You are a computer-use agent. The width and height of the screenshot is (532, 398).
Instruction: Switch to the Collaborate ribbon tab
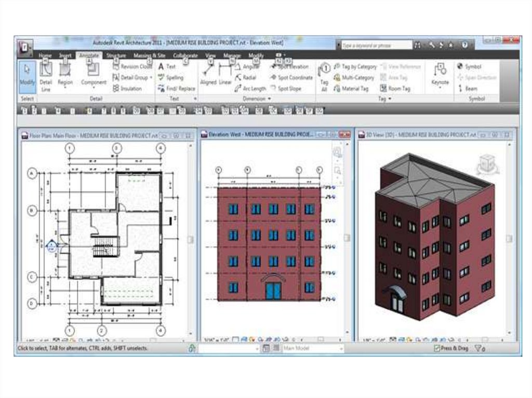coord(185,56)
